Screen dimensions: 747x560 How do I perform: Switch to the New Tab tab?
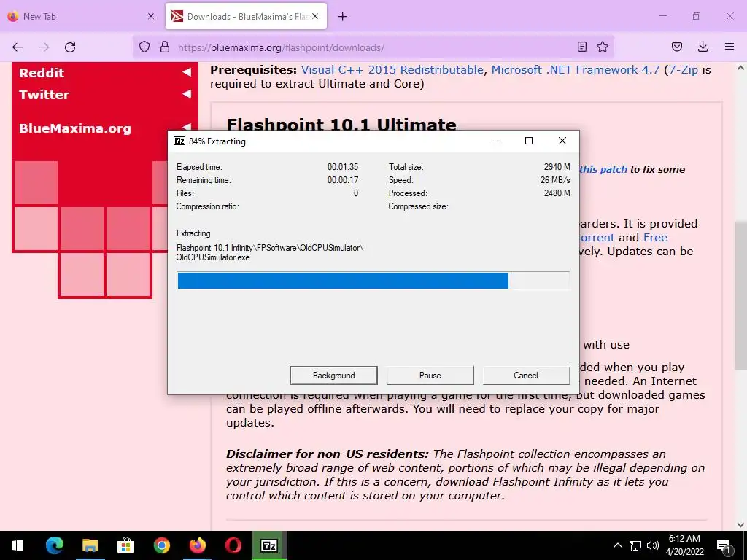(81, 16)
